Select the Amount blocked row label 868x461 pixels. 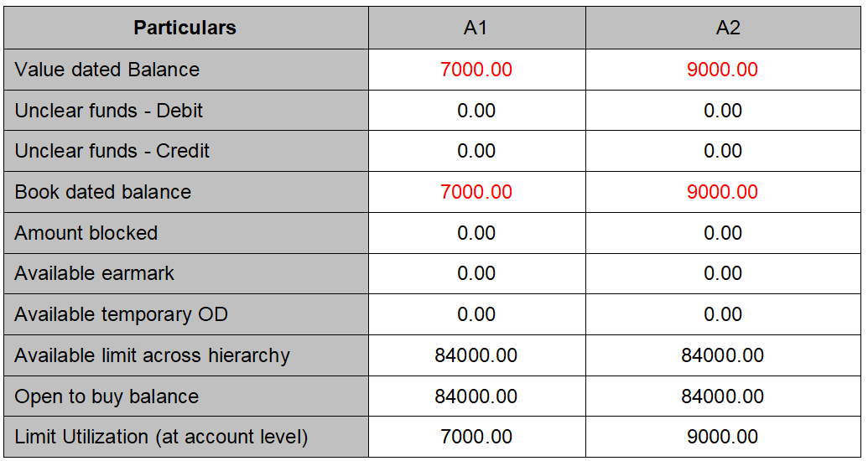point(86,233)
